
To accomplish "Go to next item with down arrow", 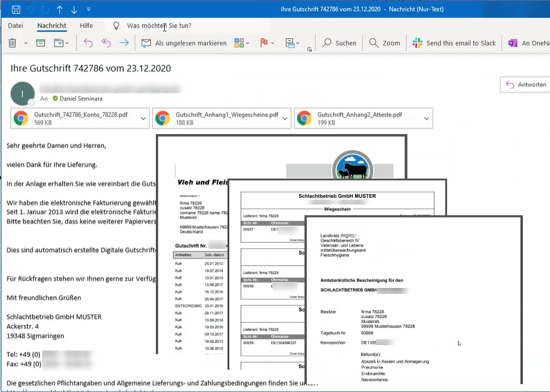I will [x=74, y=10].
